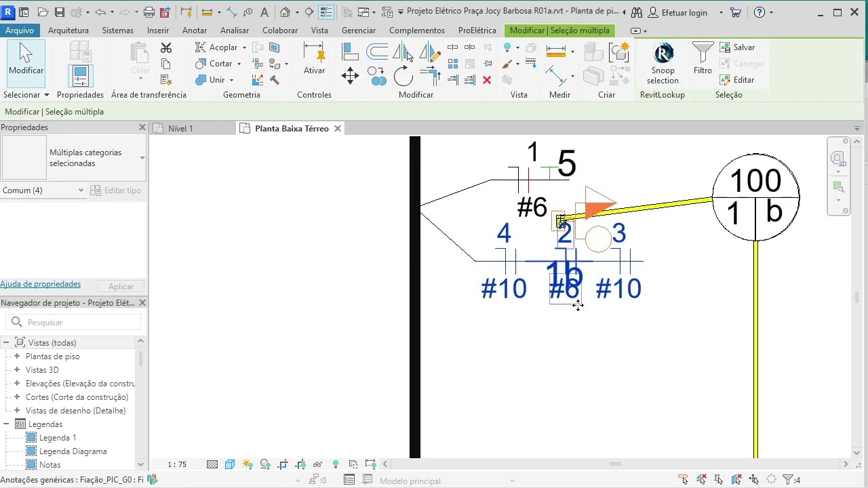This screenshot has width=868, height=488.
Task: Switch to the Nível 1 view tab
Action: (180, 128)
